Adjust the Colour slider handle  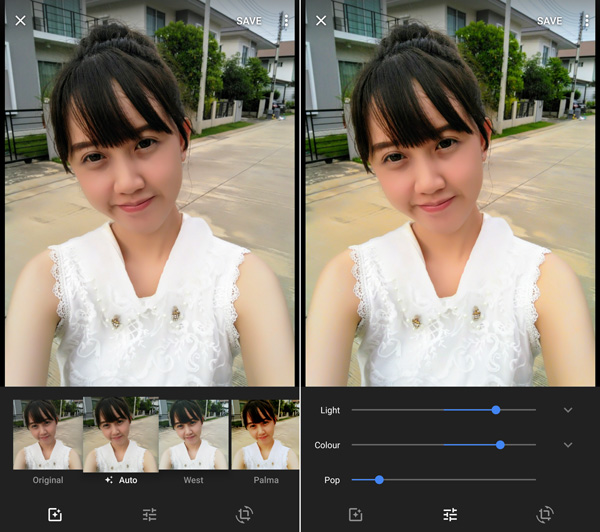(500, 445)
